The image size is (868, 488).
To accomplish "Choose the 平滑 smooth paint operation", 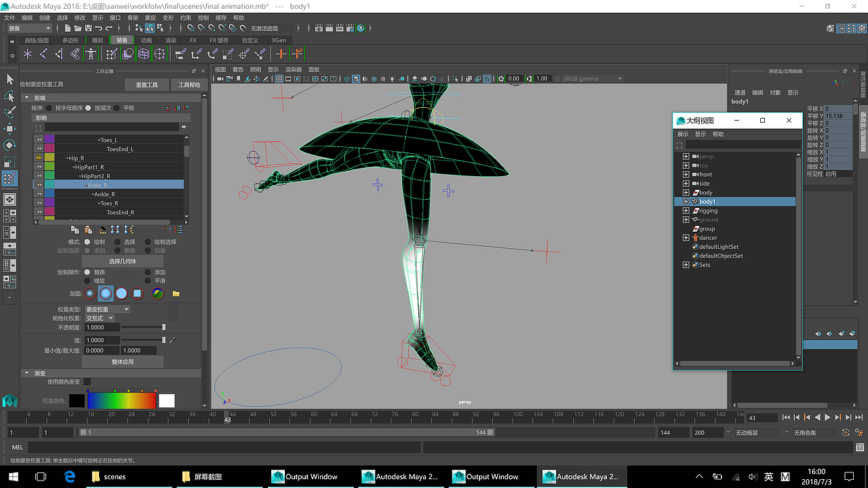I will point(147,281).
